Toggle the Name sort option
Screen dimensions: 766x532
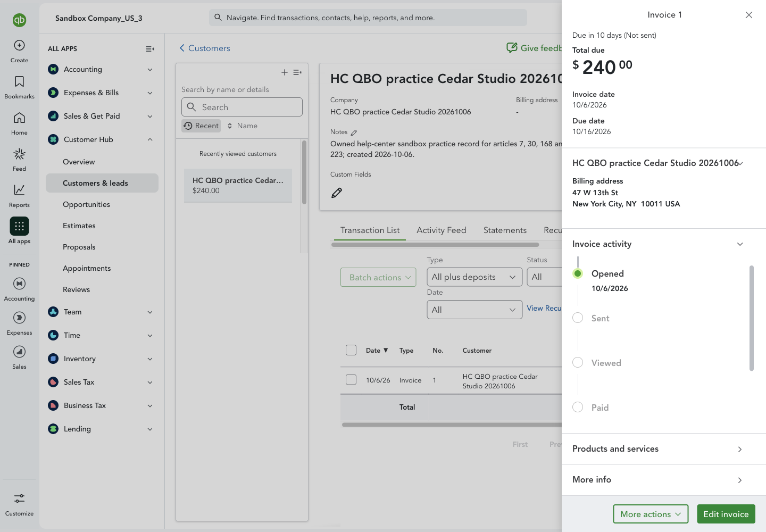tap(243, 126)
